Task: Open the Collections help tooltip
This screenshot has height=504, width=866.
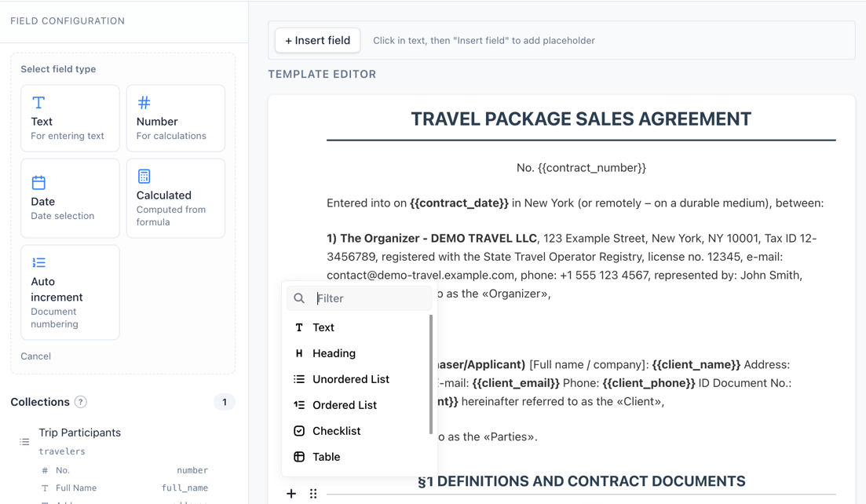Action: (x=80, y=402)
